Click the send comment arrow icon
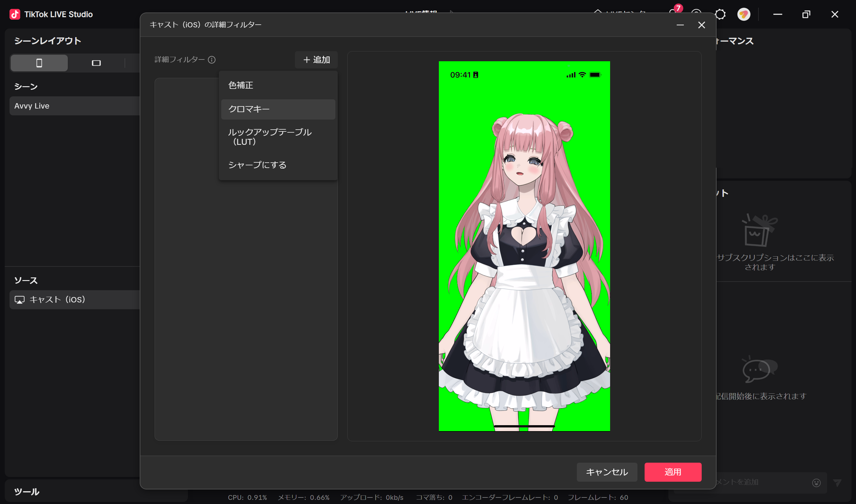856x504 pixels. coord(837,483)
